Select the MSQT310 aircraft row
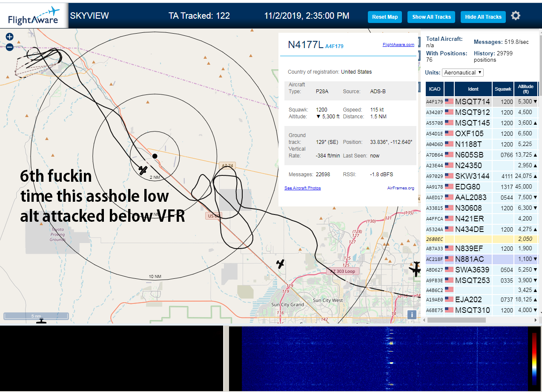The image size is (542, 392). pyautogui.click(x=482, y=310)
